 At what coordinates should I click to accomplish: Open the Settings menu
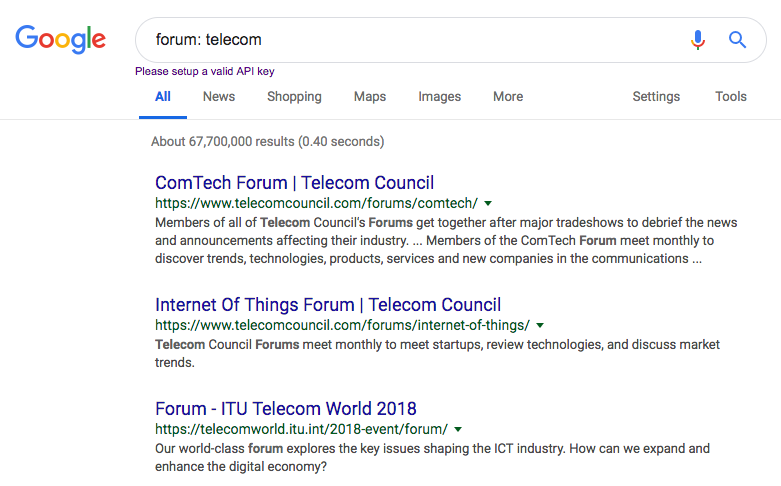656,97
